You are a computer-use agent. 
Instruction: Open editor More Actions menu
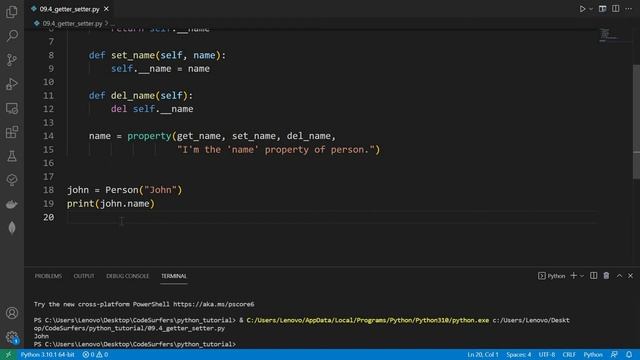629,9
